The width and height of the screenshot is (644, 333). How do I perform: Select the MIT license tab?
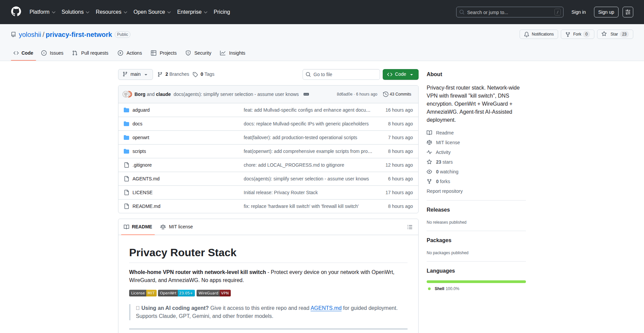coord(177,227)
